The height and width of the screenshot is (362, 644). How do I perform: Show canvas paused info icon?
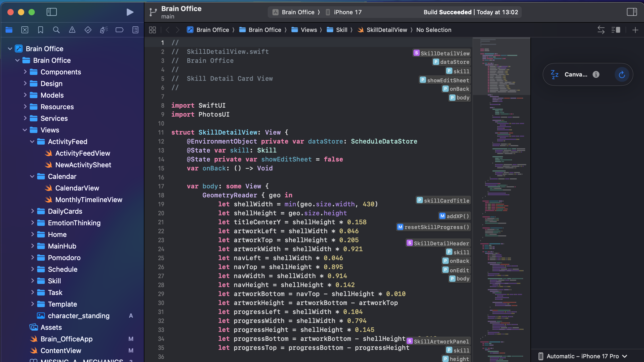596,75
